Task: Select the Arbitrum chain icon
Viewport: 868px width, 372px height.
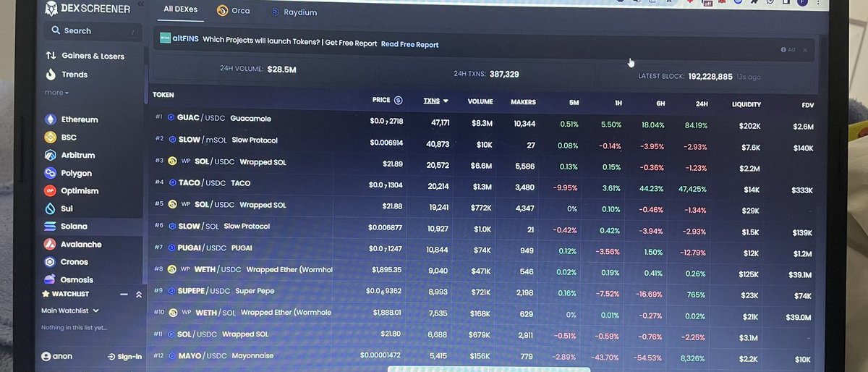Action: (50, 155)
